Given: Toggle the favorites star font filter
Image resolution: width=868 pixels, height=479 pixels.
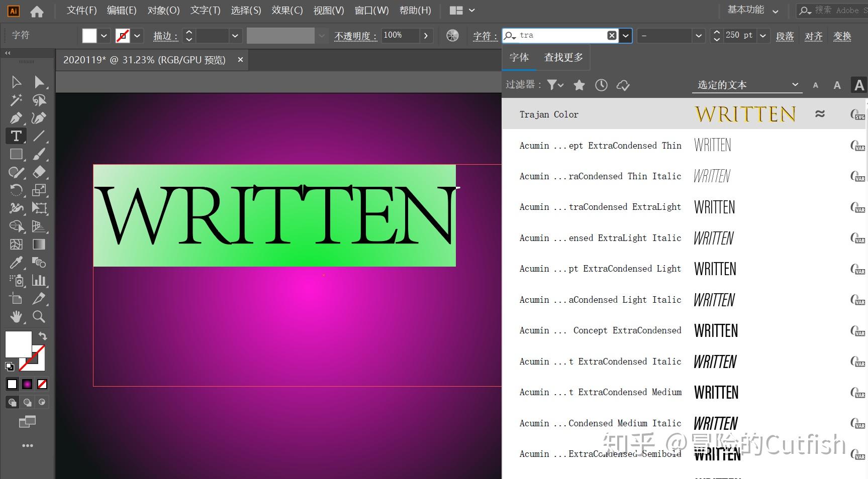Looking at the screenshot, I should (x=579, y=85).
